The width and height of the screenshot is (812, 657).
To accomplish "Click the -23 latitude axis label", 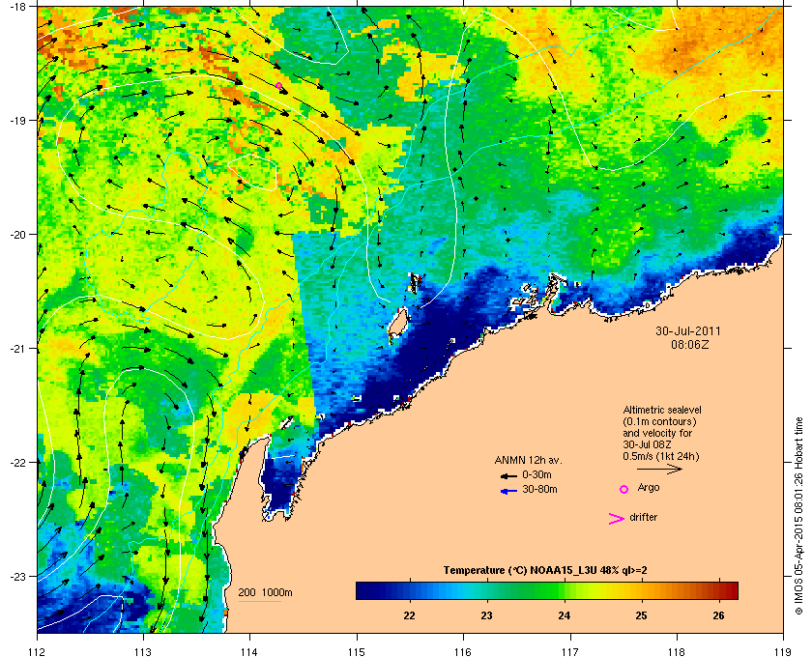I will 17,576.
